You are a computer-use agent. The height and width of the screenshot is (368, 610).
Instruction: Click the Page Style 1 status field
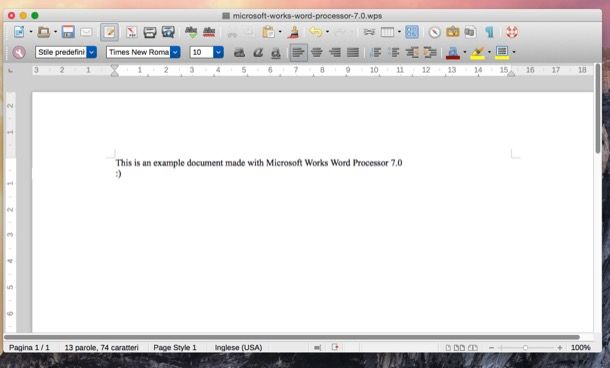175,347
